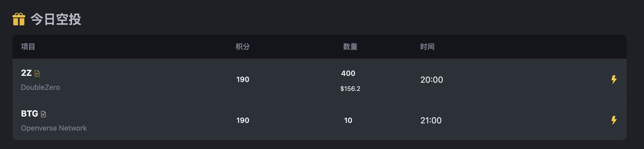
Task: Select the BTG token name
Action: (x=29, y=114)
